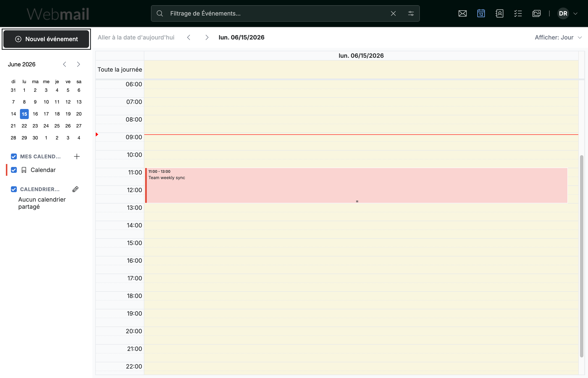Select June 15 in mini calendar
The width and height of the screenshot is (588, 378).
click(24, 114)
